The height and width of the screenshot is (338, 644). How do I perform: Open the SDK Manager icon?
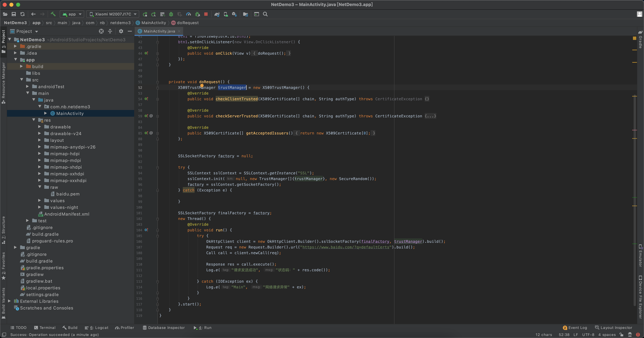point(234,14)
